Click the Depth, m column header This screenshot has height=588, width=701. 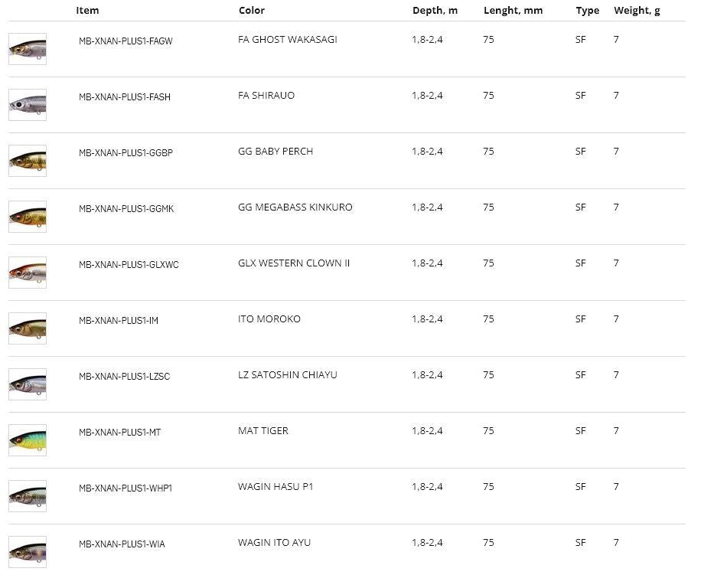click(x=435, y=11)
